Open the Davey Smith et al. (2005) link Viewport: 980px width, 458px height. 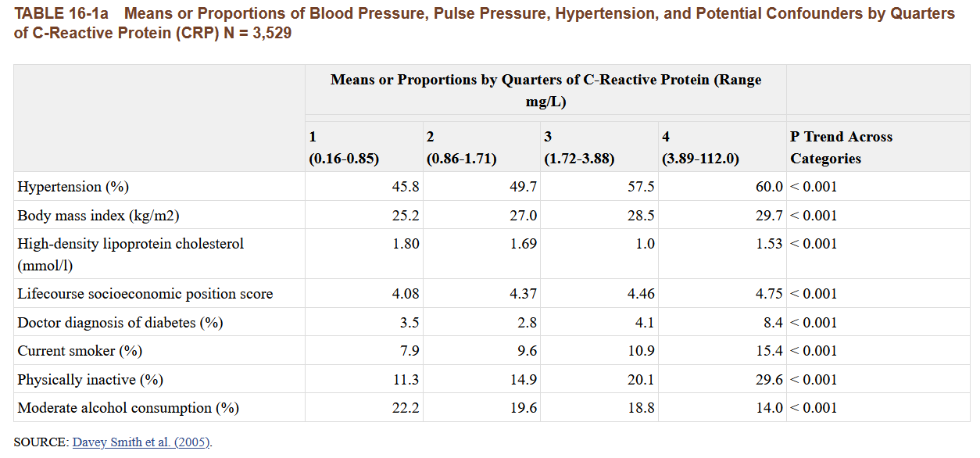coord(141,442)
